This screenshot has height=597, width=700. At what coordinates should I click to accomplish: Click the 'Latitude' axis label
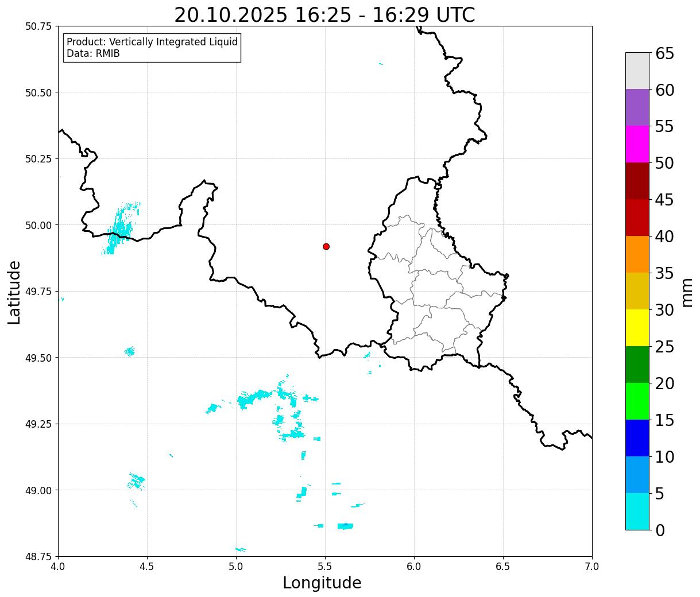[14, 292]
